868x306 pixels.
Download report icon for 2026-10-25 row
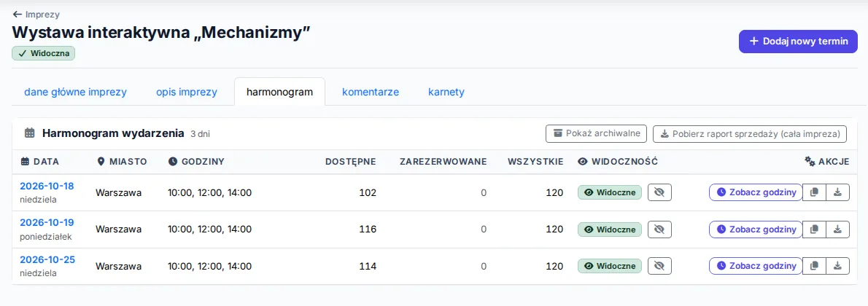837,266
